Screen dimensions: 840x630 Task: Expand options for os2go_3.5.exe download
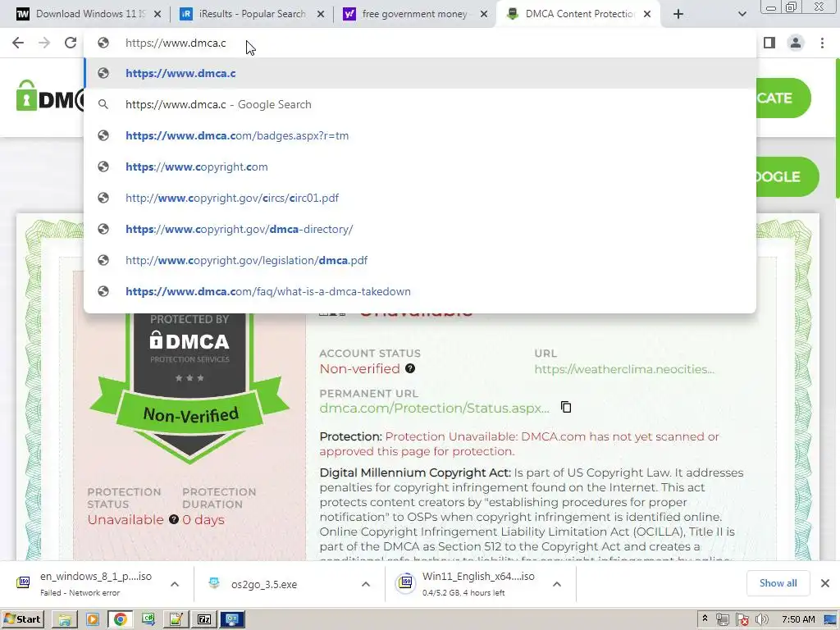(x=365, y=584)
